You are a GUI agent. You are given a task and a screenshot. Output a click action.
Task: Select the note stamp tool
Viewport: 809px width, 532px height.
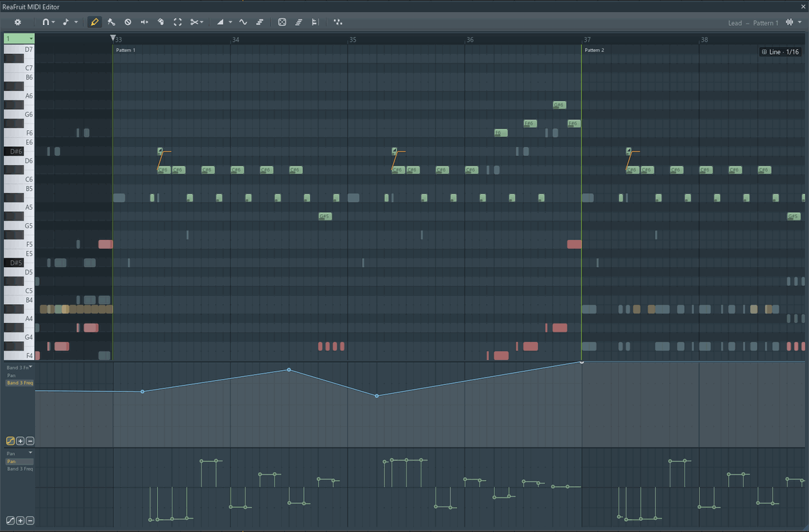tap(66, 22)
